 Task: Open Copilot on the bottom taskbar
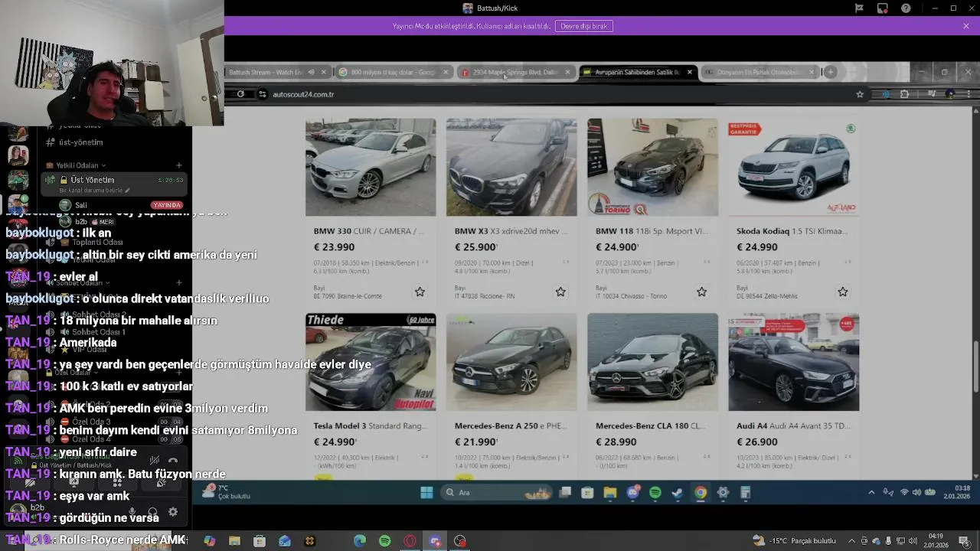click(x=210, y=541)
